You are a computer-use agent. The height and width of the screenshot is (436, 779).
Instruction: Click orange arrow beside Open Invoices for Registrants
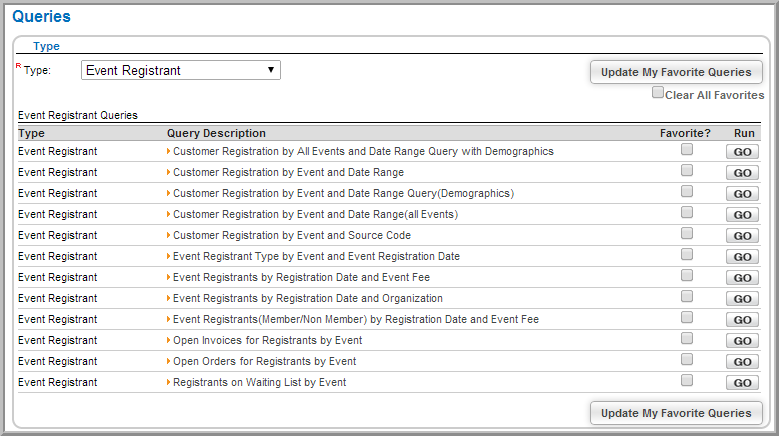click(x=169, y=340)
